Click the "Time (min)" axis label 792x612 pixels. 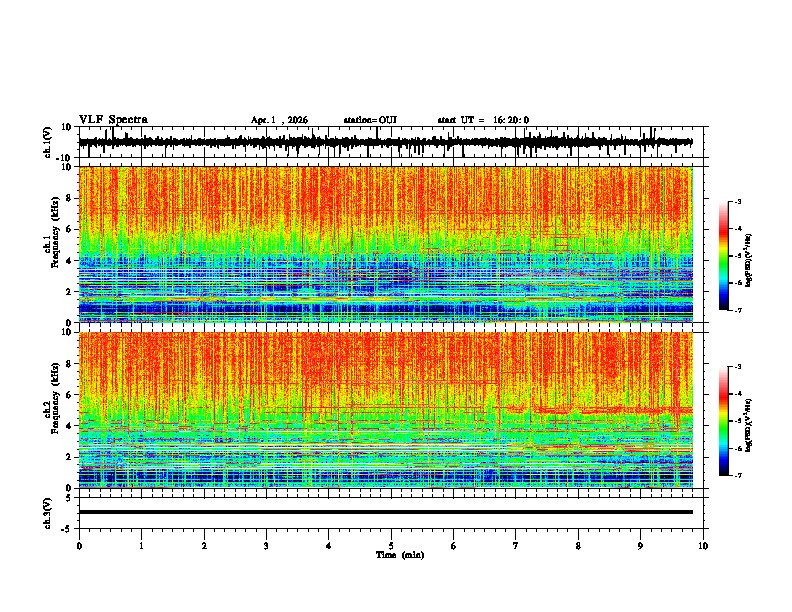click(x=400, y=555)
